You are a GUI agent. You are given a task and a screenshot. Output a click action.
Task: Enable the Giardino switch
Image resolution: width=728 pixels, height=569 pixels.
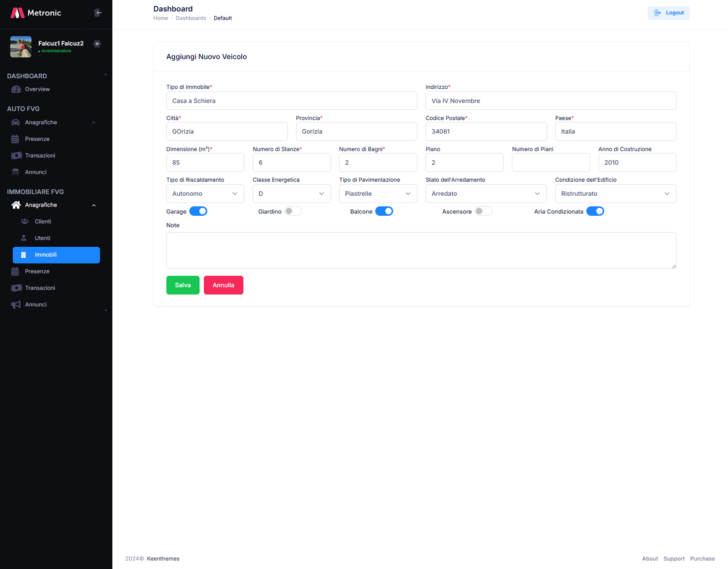293,211
